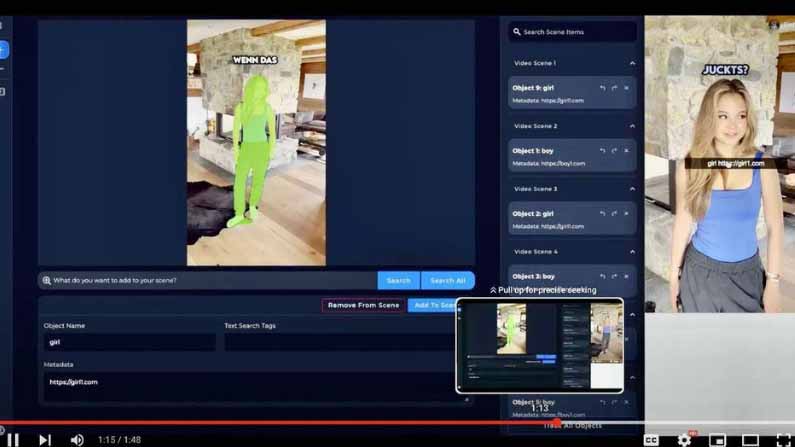Click the Video Scene 1 heading
Viewport: 795px width, 447px height.
coord(535,63)
